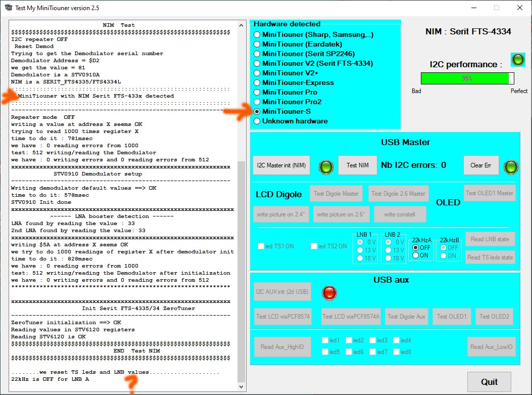Click write picture on 2.4" button
The width and height of the screenshot is (532, 395).
[281, 214]
